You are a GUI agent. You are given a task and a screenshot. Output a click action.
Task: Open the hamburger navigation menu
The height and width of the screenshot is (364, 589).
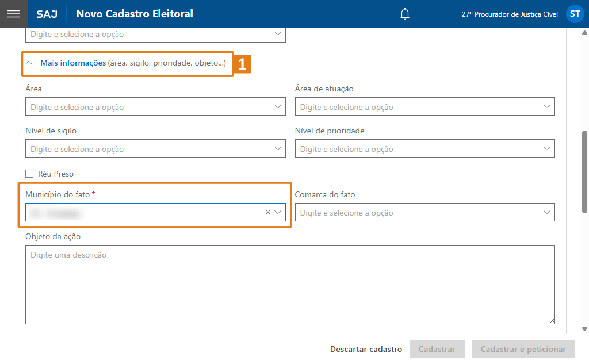click(x=13, y=14)
